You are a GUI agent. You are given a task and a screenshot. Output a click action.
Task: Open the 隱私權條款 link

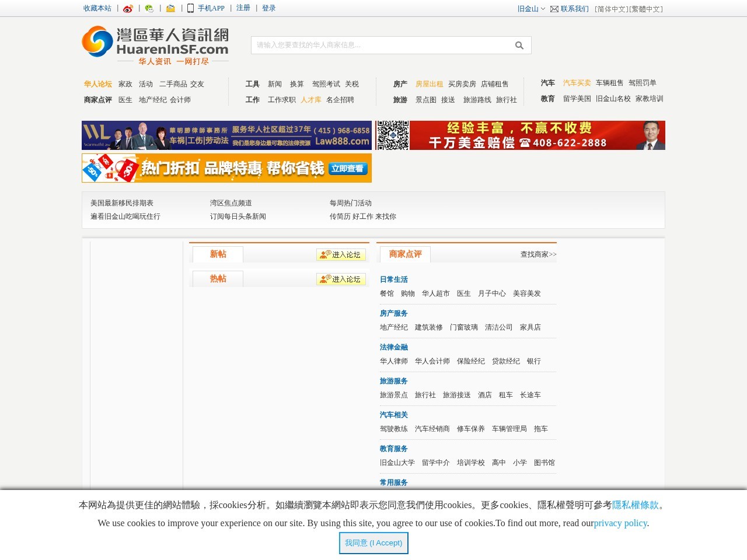tap(635, 505)
